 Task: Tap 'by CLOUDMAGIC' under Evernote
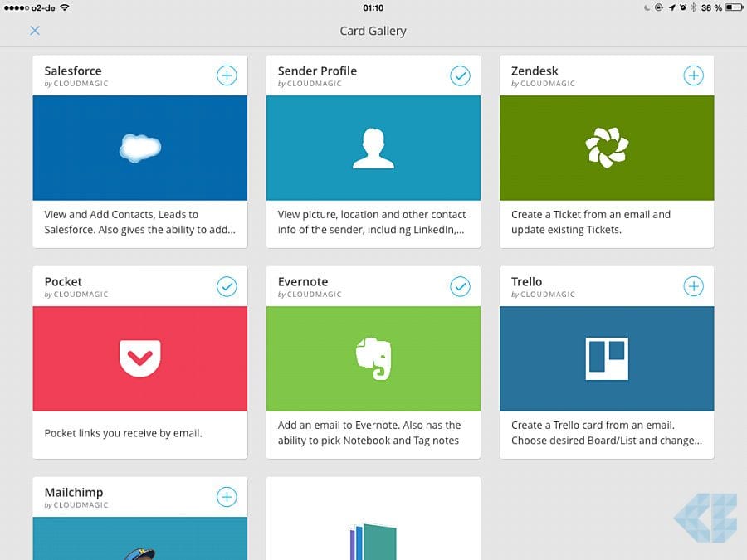click(310, 295)
